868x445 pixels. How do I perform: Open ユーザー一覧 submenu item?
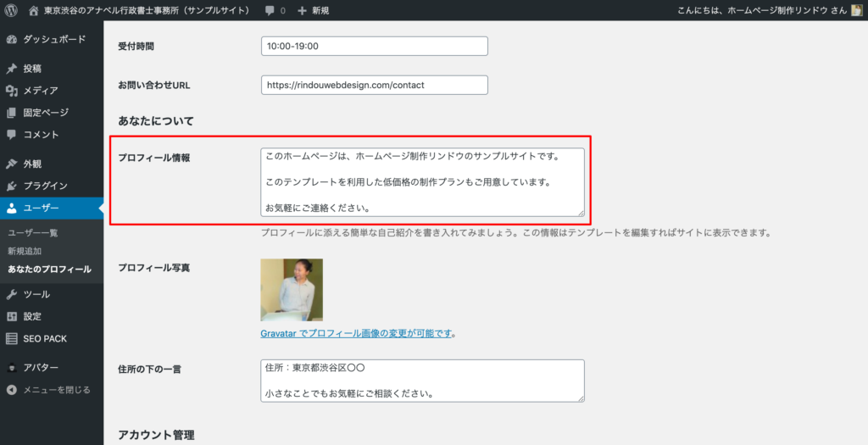click(33, 233)
